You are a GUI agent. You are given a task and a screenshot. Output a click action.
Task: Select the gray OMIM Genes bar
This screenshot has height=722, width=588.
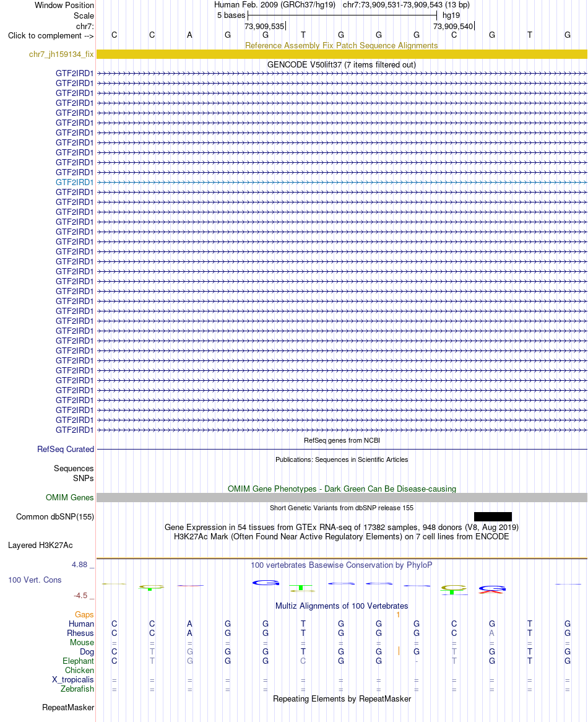click(x=342, y=498)
